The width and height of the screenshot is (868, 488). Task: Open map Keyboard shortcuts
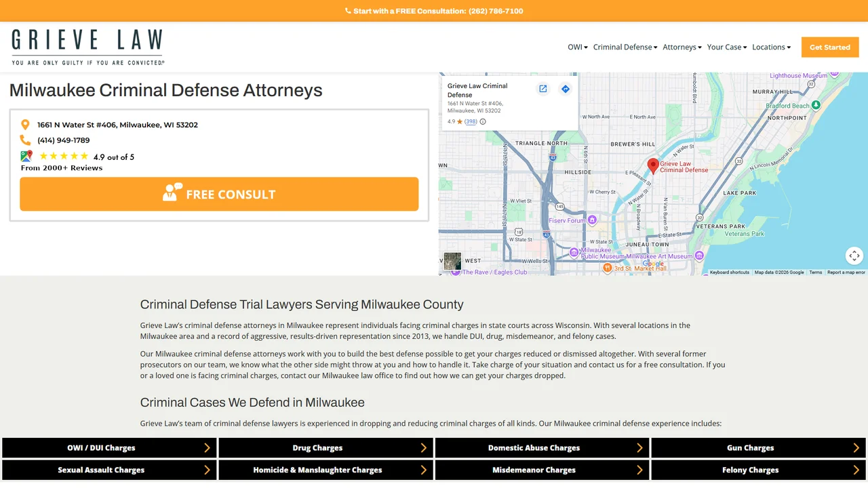tap(730, 272)
